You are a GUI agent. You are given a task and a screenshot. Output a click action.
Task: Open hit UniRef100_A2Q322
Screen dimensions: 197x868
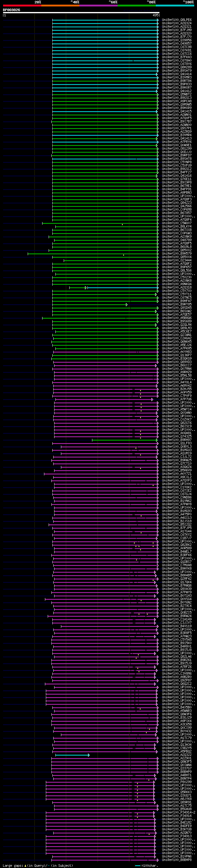click(177, 755)
